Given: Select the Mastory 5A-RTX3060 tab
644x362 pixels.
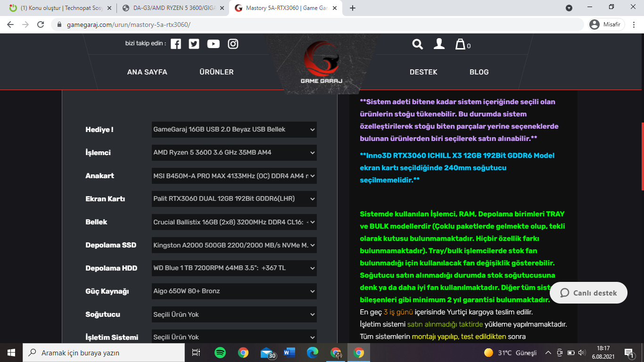Looking at the screenshot, I should [x=286, y=8].
